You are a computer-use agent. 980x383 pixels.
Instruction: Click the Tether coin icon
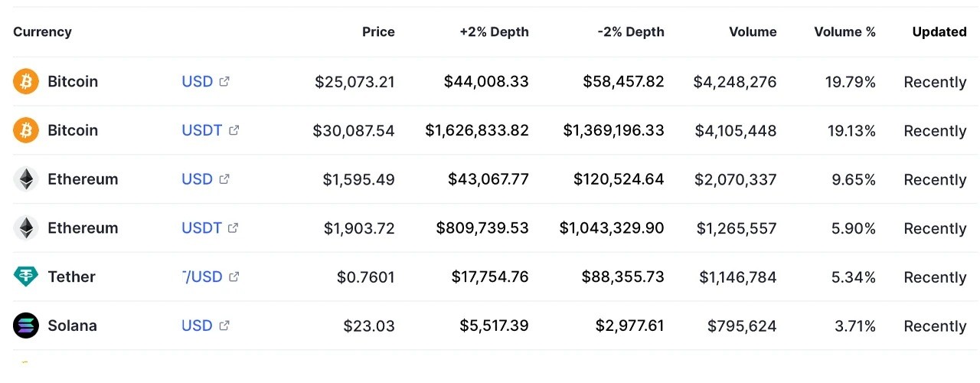point(26,277)
